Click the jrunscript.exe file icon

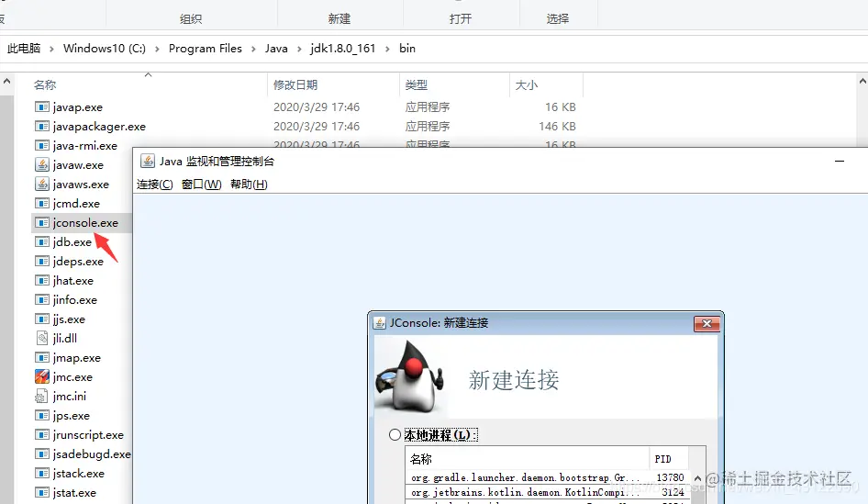[41, 435]
